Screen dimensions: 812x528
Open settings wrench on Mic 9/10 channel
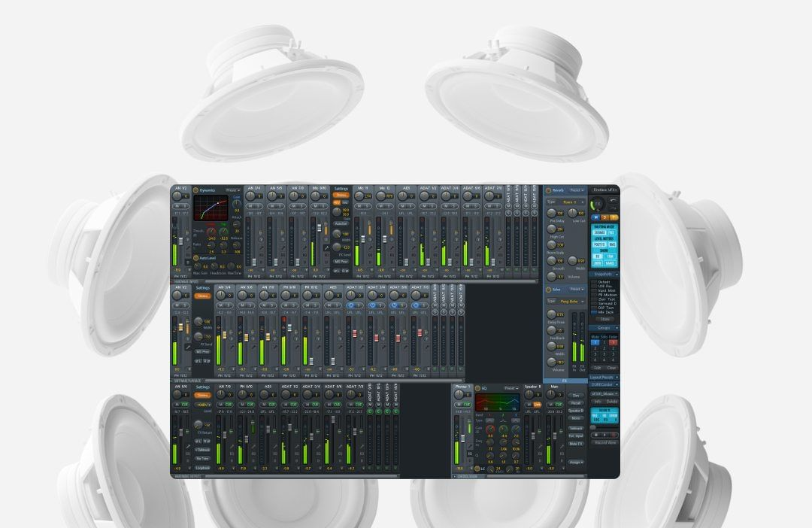click(326, 247)
